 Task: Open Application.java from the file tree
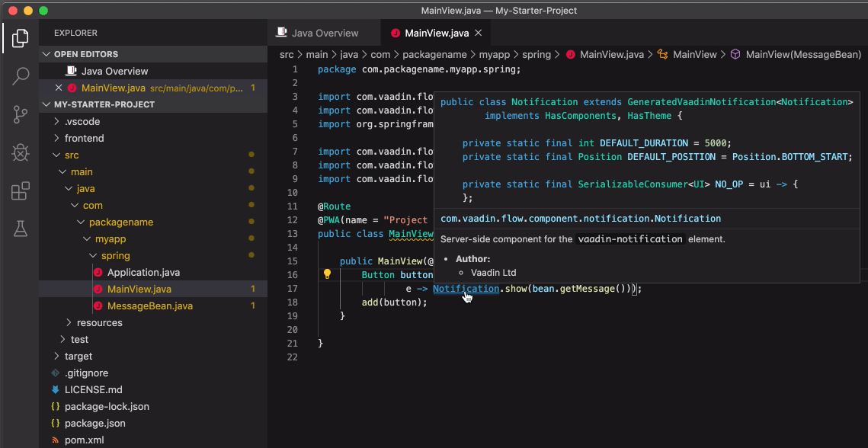click(143, 272)
